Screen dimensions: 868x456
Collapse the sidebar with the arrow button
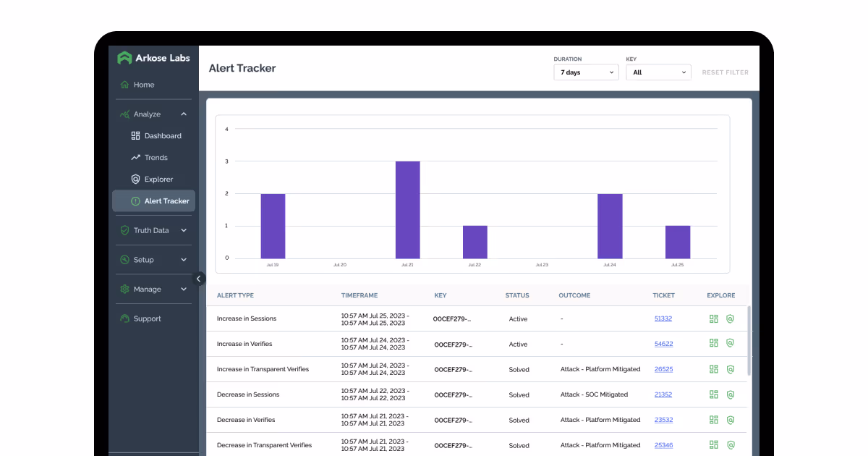coord(200,279)
